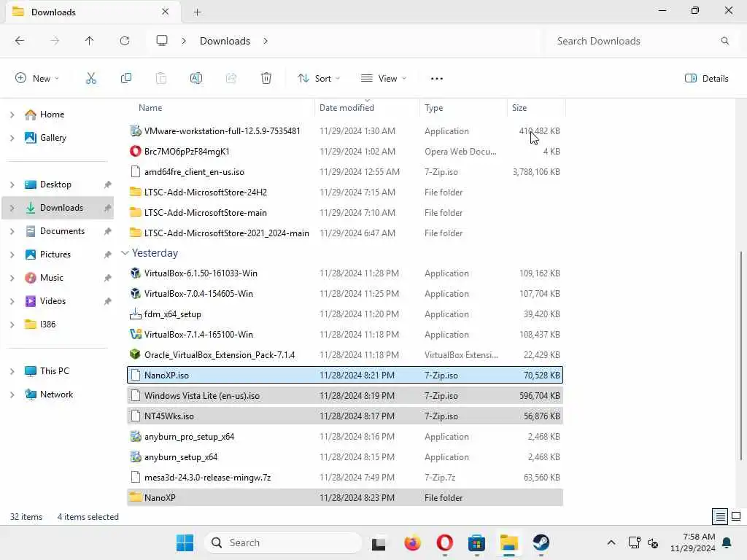Open the View dropdown menu
This screenshot has width=747, height=560.
click(x=384, y=79)
